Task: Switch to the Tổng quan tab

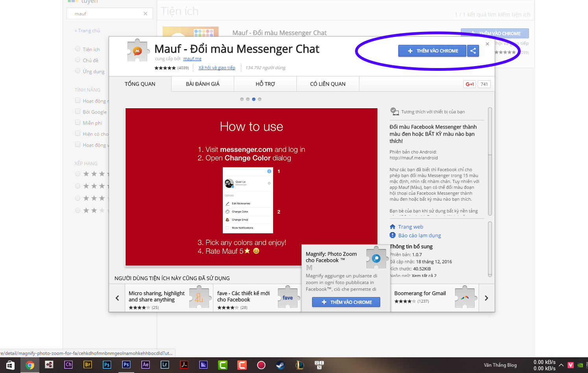Action: (x=140, y=84)
